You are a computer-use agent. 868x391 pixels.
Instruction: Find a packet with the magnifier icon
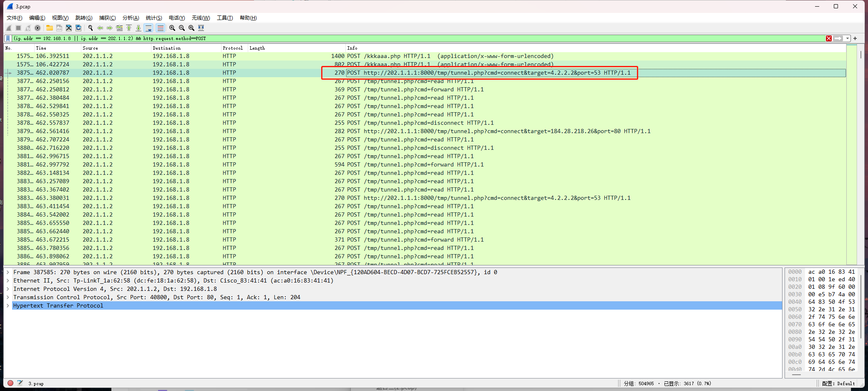tap(91, 28)
